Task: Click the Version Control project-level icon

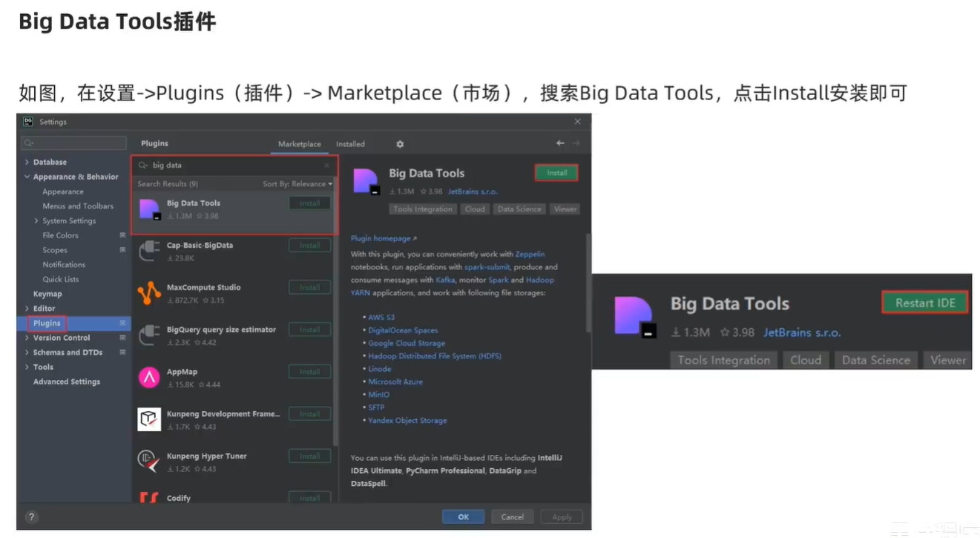Action: 122,338
